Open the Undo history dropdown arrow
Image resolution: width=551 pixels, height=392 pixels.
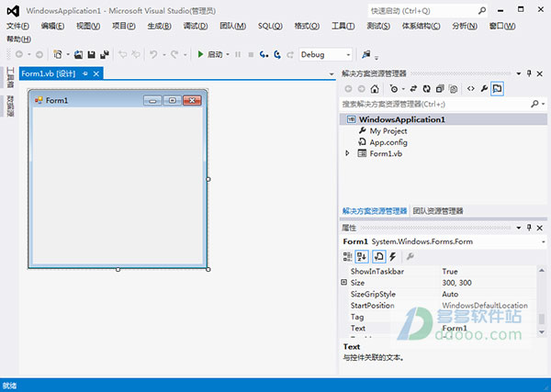pyautogui.click(x=163, y=54)
